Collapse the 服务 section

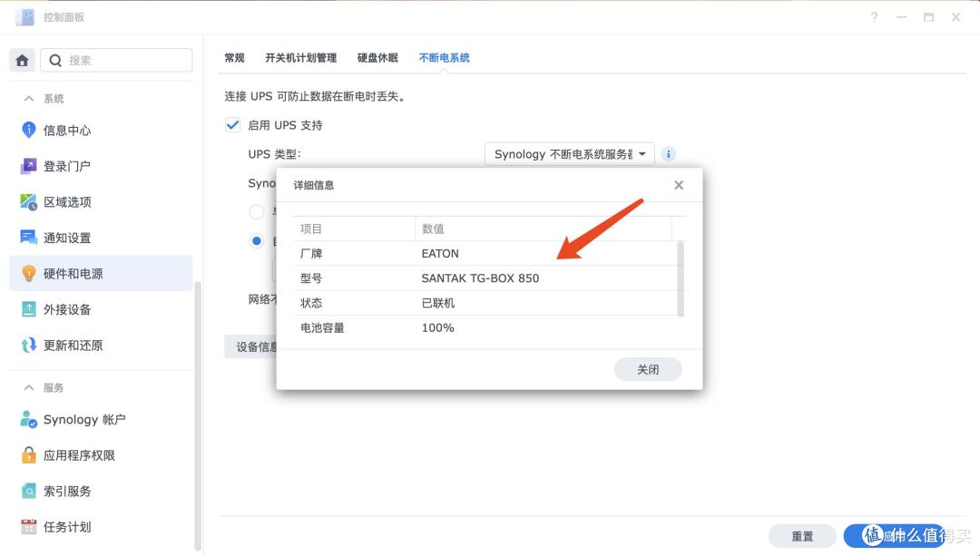(x=28, y=387)
